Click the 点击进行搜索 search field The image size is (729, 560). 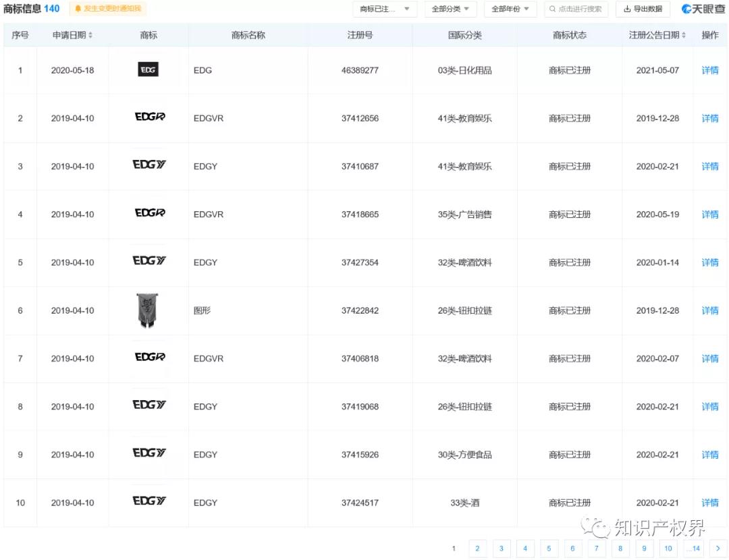coord(576,9)
